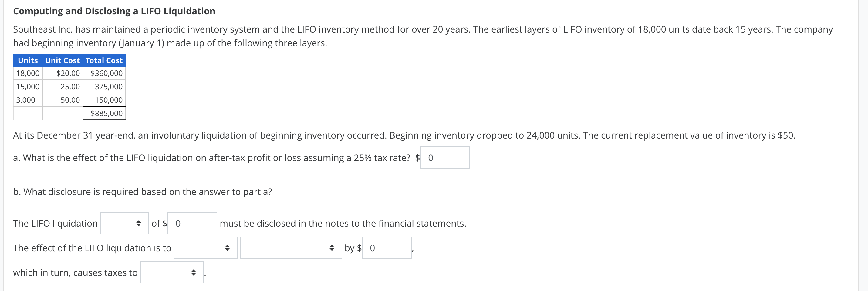
Task: Click the Unit Cost column header
Action: click(62, 60)
